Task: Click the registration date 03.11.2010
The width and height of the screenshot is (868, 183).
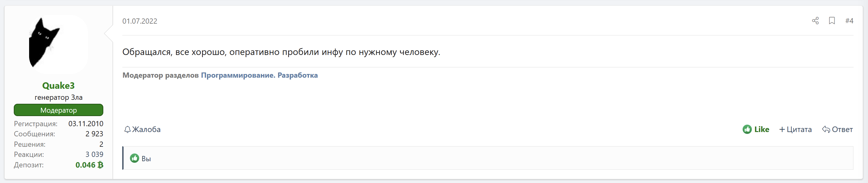Action: coord(86,123)
